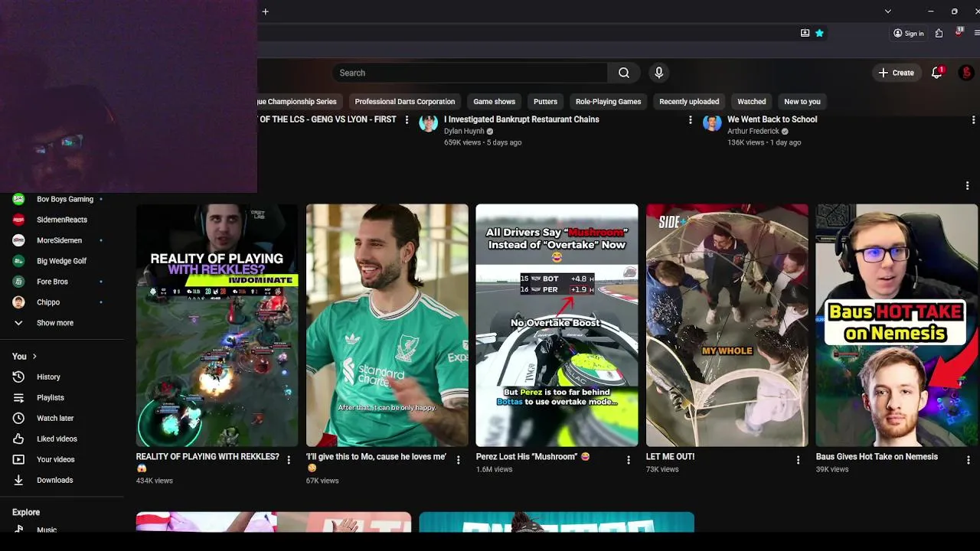
Task: Click the Dylan Huynh channel name
Action: (464, 131)
